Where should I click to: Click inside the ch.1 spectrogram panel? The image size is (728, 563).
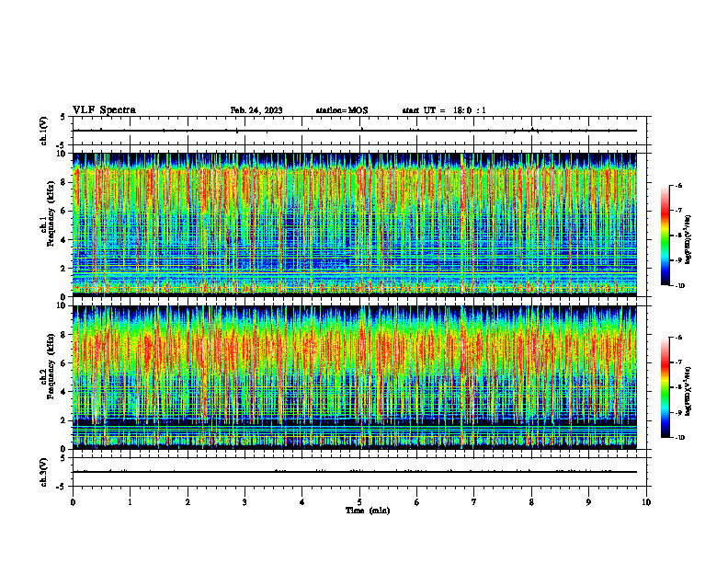pyautogui.click(x=355, y=224)
